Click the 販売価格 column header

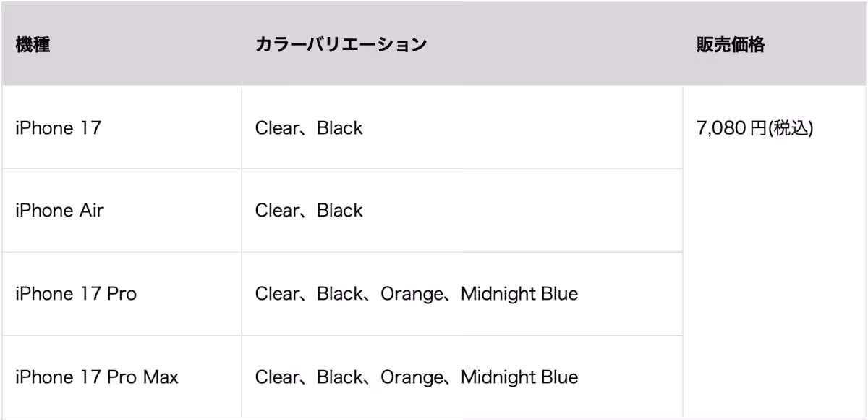[730, 44]
